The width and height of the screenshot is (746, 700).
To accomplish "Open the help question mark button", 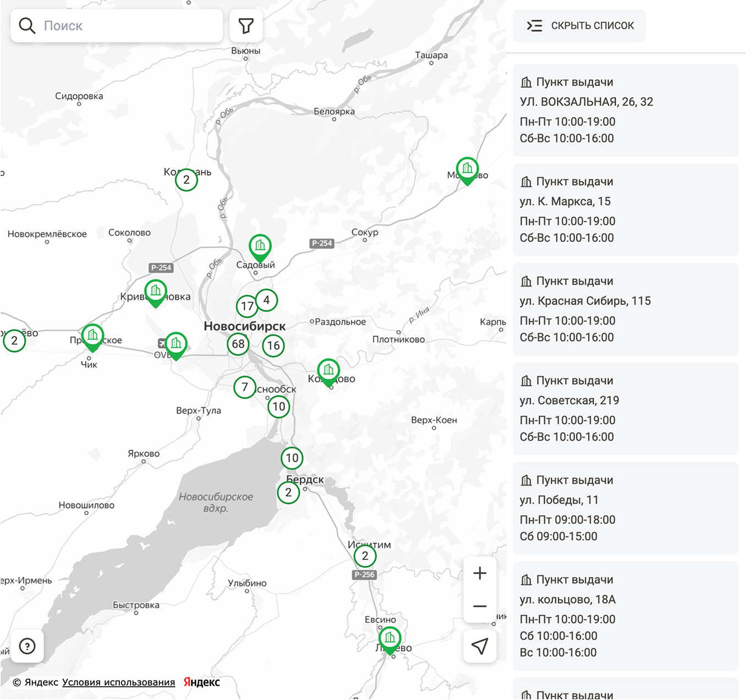I will [x=27, y=646].
